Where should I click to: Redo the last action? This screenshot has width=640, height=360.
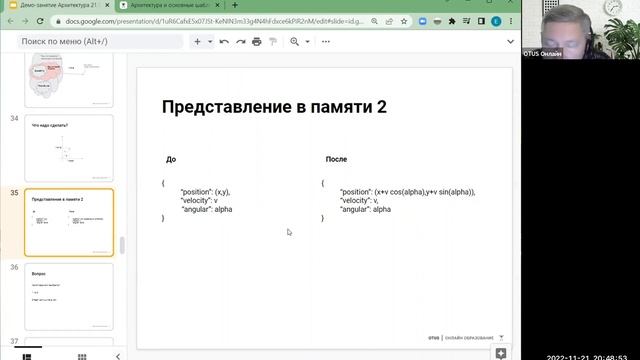(240, 42)
